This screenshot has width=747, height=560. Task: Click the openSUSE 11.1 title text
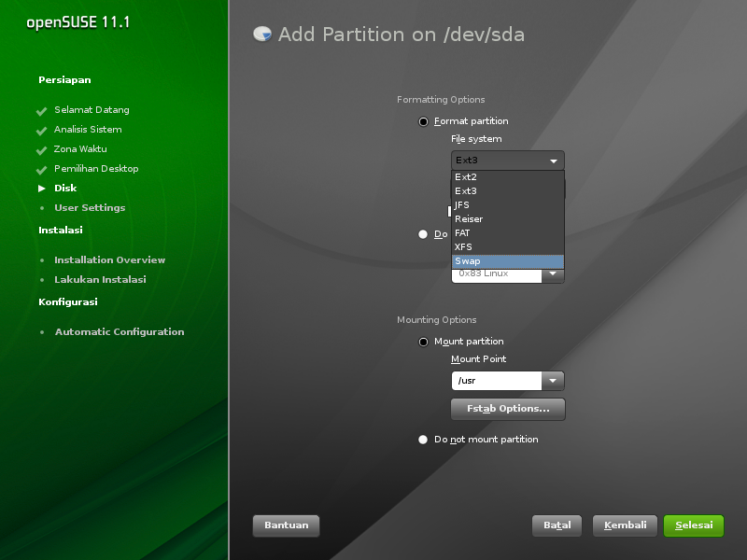click(78, 22)
